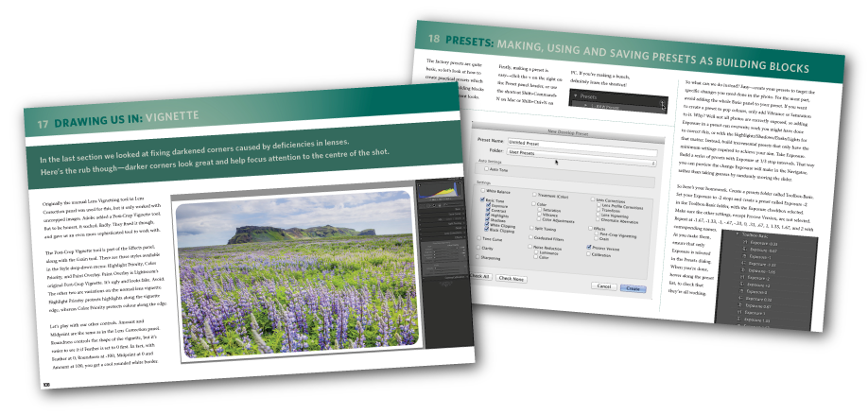Screen dimensions: 868x415
Task: Toggle the histogram highlight clipping indicator
Action: pyautogui.click(x=460, y=182)
